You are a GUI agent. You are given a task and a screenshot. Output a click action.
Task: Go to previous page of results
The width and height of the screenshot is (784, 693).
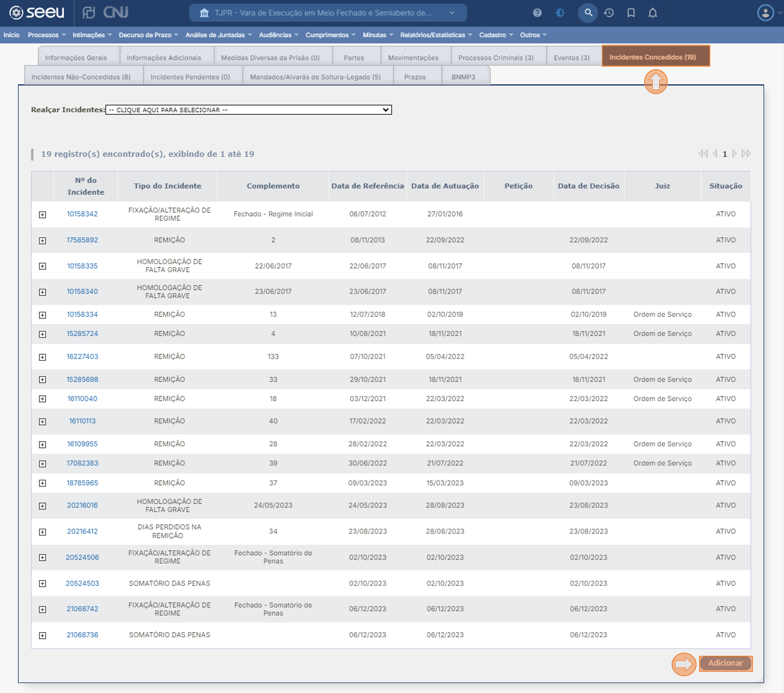pos(715,154)
